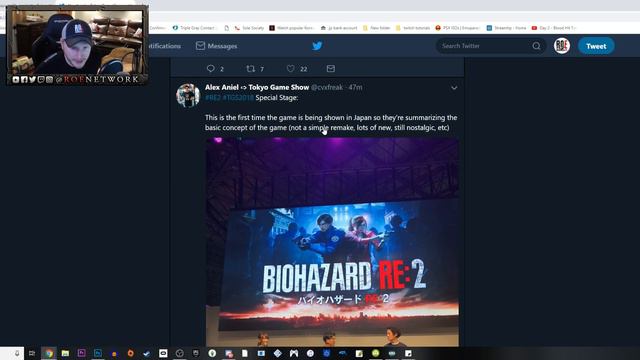Launch Adobe Photoshop from taskbar
640x360 pixels.
(98, 353)
